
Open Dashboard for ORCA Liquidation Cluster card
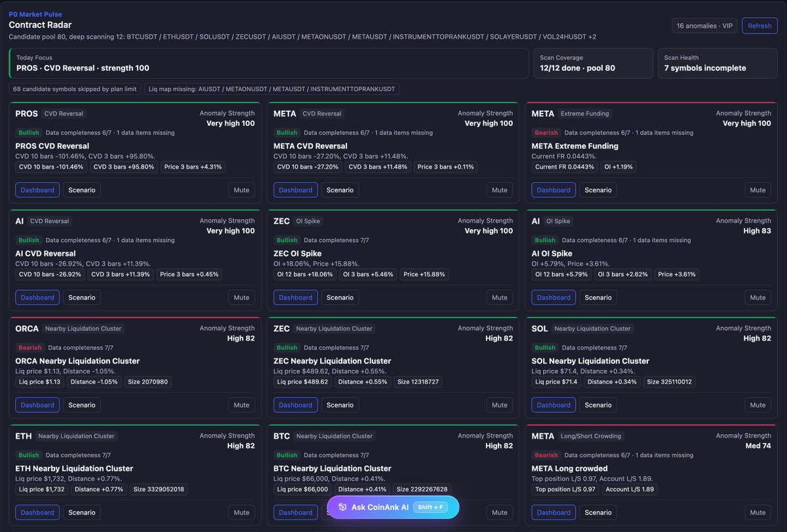[37, 405]
